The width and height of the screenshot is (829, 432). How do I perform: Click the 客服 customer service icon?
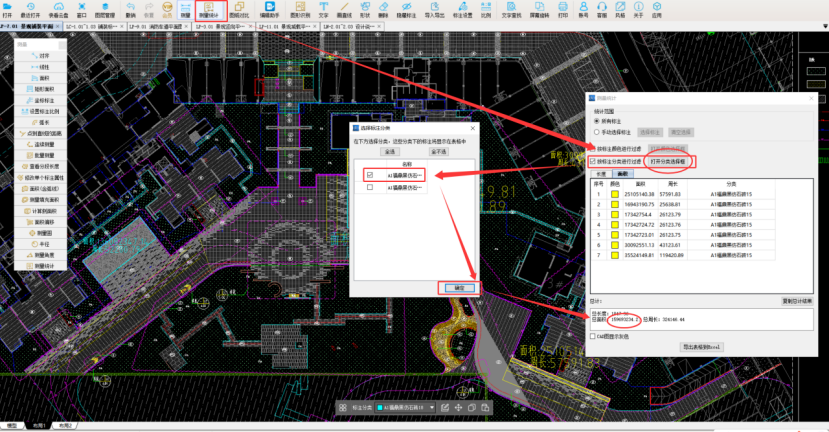601,10
